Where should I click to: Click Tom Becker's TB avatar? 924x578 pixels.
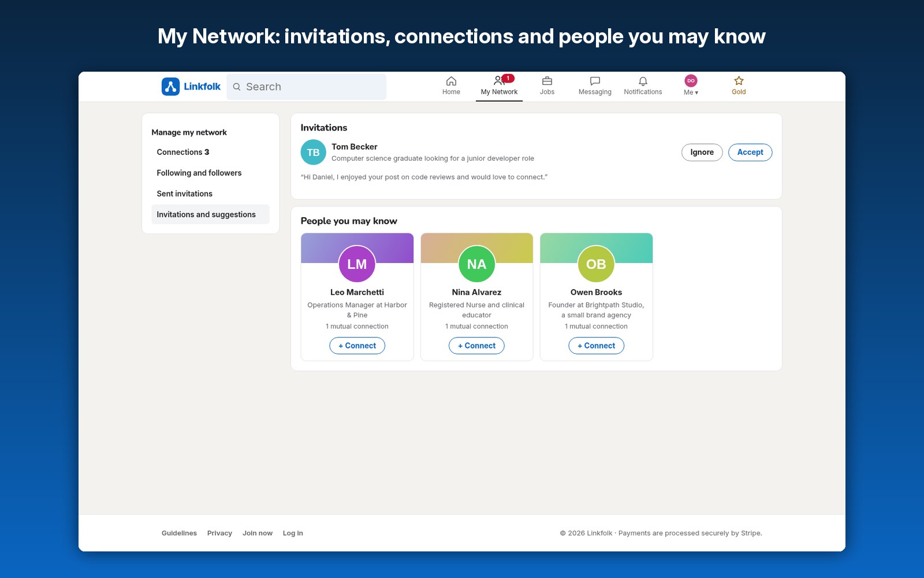pyautogui.click(x=313, y=153)
